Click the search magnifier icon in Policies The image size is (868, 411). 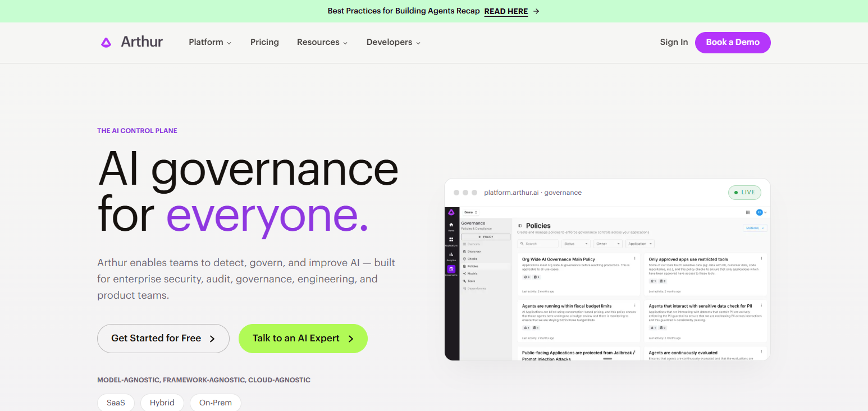(x=522, y=244)
